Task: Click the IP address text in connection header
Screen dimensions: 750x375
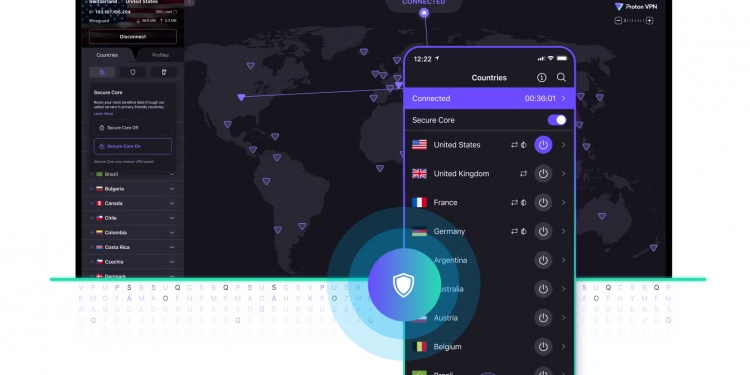Action: pyautogui.click(x=110, y=11)
